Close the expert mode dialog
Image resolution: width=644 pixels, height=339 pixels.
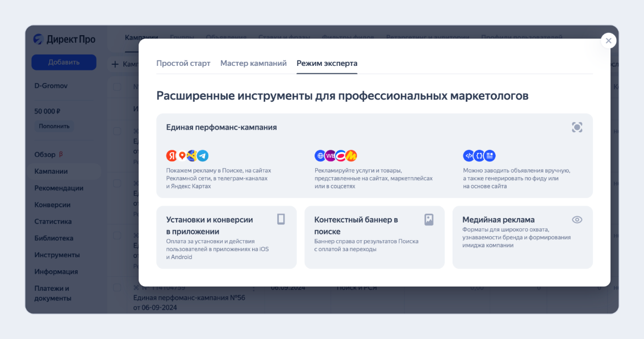point(608,40)
